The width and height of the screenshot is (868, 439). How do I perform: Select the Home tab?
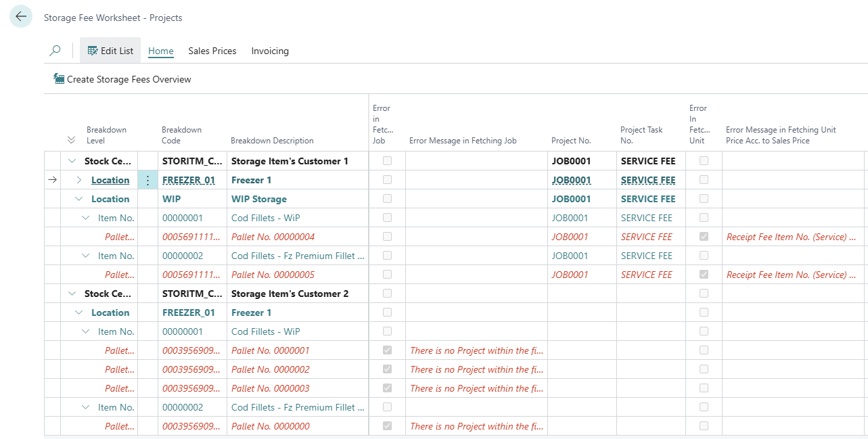(161, 51)
